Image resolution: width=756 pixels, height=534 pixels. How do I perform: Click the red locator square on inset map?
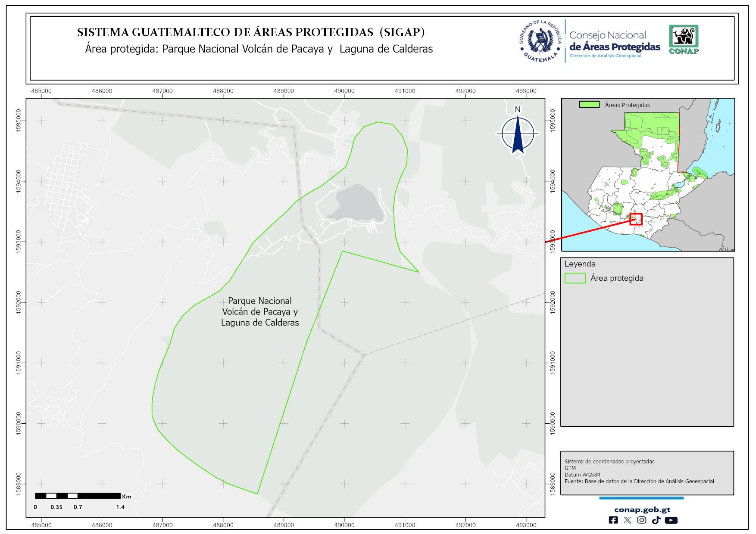pyautogui.click(x=636, y=219)
